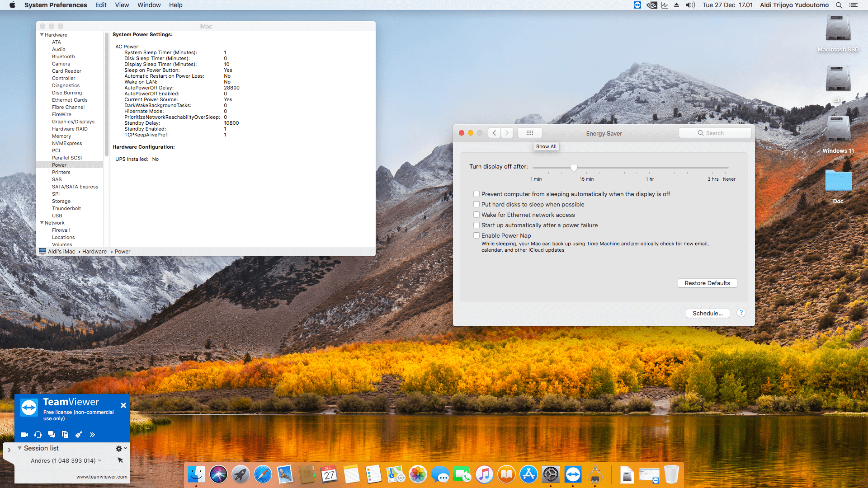The image size is (868, 488).
Task: Click the TeamViewer file transfer icon
Action: [65, 435]
